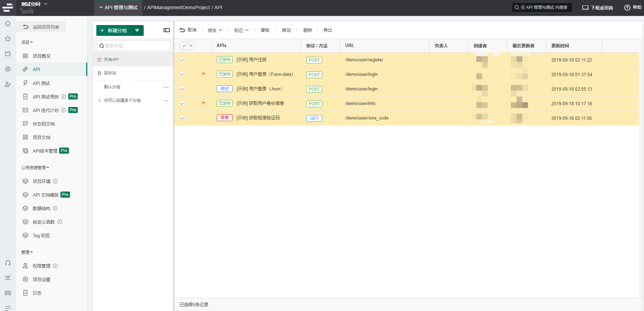Click the 下载桌面端 desktop download icon
Image resolution: width=644 pixels, height=311 pixels.
point(585,7)
